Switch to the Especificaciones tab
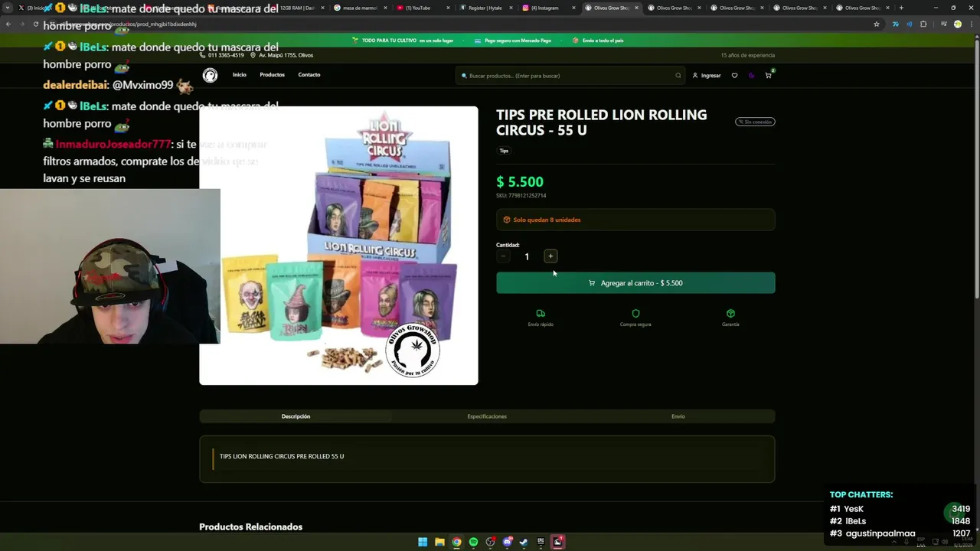Screen dimensions: 980x551 coord(487,416)
